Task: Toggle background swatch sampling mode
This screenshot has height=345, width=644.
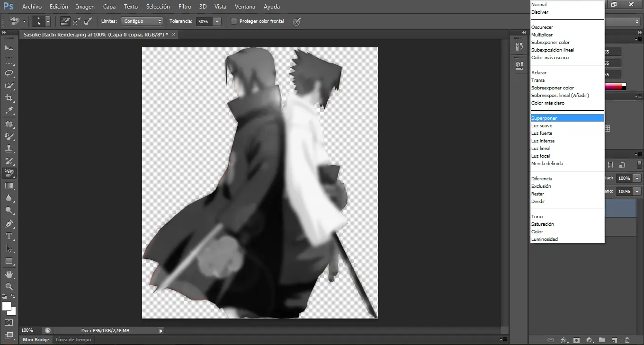Action: 87,21
